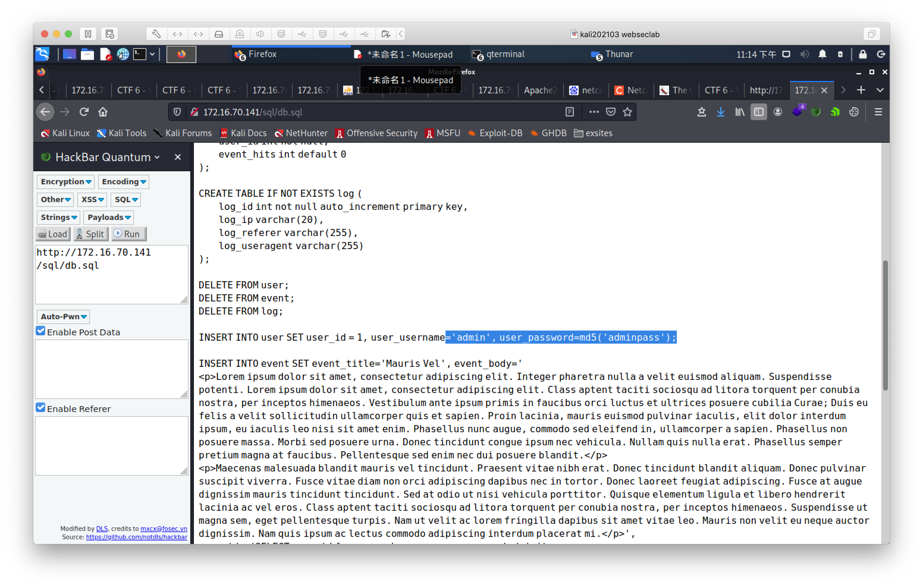Screen dimensions: 923x588
Task: Pause the VM with toolbar pause icon
Action: click(88, 34)
